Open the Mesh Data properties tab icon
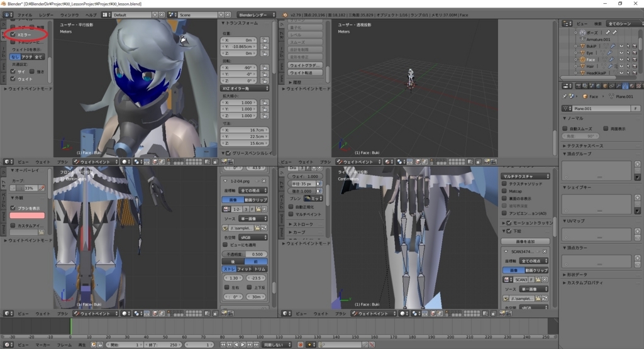 625,86
